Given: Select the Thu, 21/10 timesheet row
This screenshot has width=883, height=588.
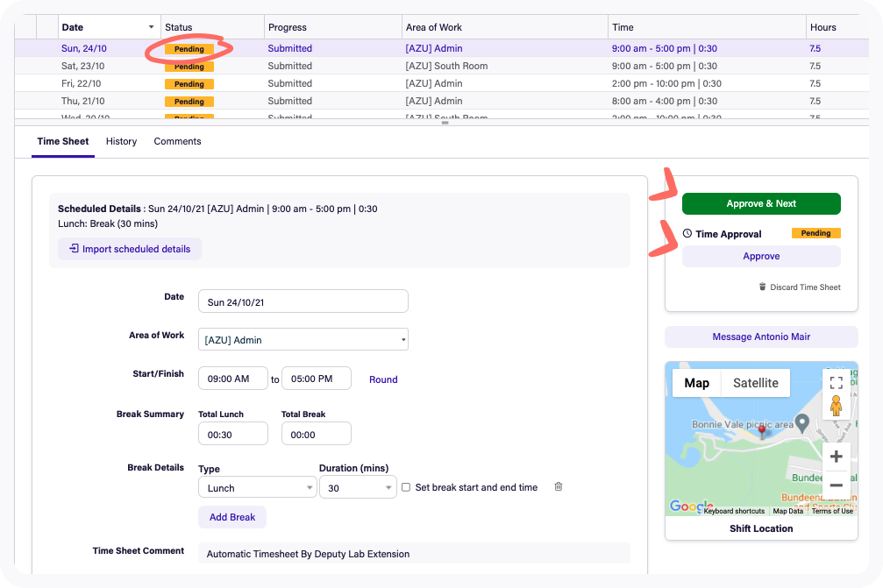Looking at the screenshot, I should (442, 101).
